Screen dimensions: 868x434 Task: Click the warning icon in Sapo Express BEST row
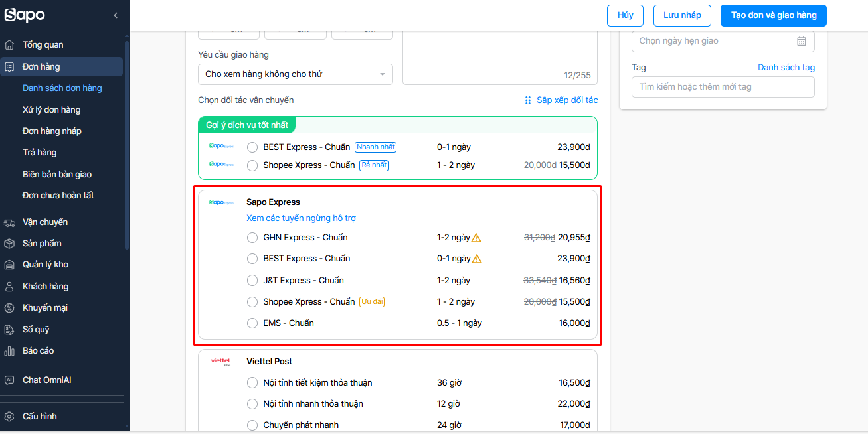[x=476, y=259]
